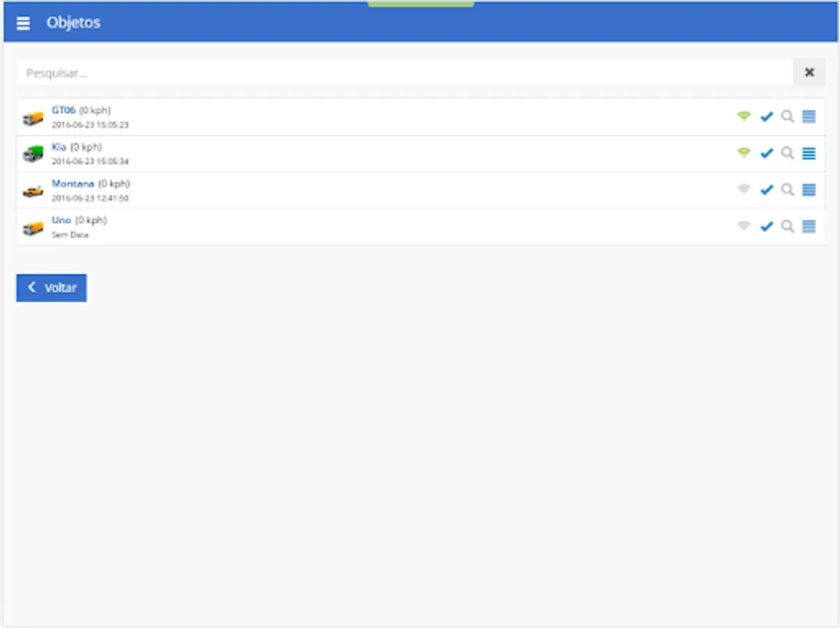The image size is (840, 628).
Task: Open the Uno object link
Action: [61, 220]
